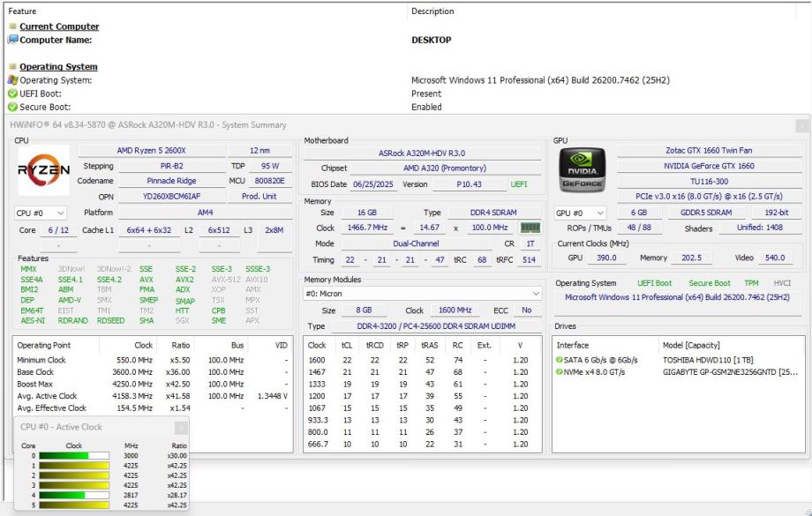Click the Core 0 clock usage bar
The height and width of the screenshot is (516, 812).
tap(73, 456)
